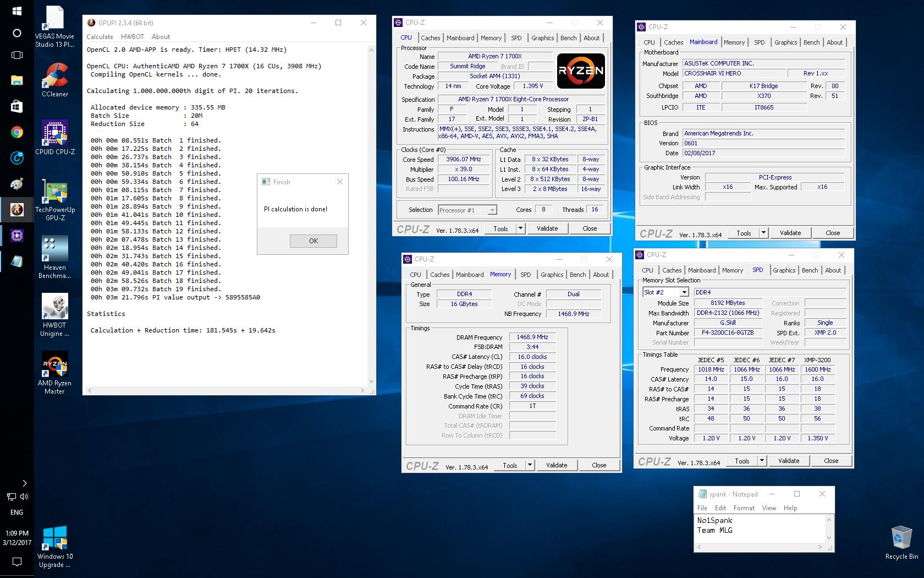Open the HWBOT menu in GPUPI

pos(132,37)
